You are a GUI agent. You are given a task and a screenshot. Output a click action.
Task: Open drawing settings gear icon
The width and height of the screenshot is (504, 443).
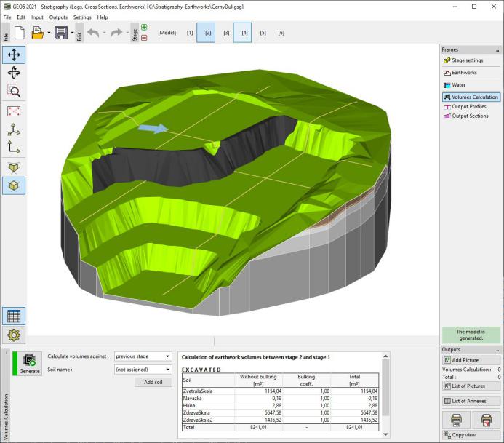[14, 335]
